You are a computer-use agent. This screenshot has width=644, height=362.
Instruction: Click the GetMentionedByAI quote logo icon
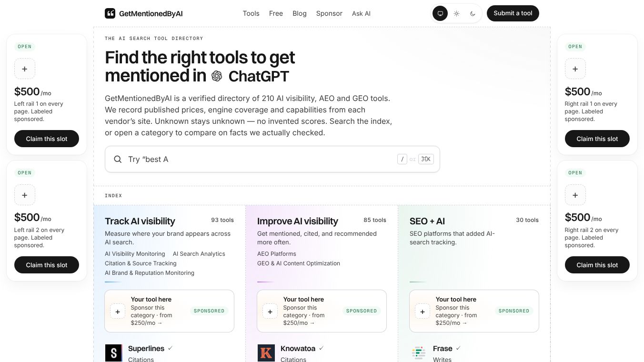(x=110, y=13)
